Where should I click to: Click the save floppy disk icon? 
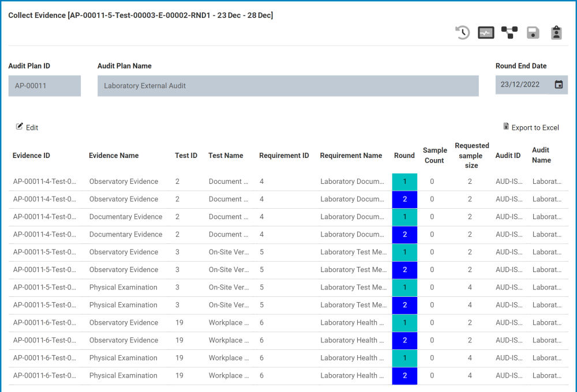(533, 33)
